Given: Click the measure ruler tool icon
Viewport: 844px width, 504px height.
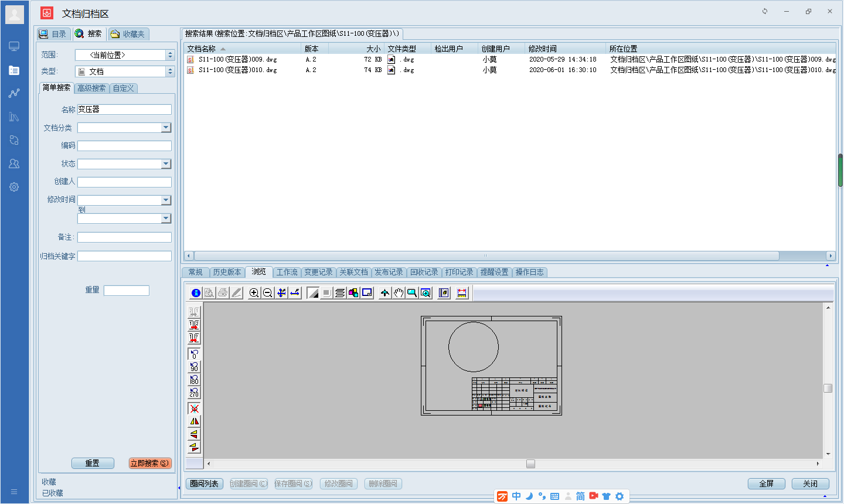Looking at the screenshot, I should click(462, 293).
